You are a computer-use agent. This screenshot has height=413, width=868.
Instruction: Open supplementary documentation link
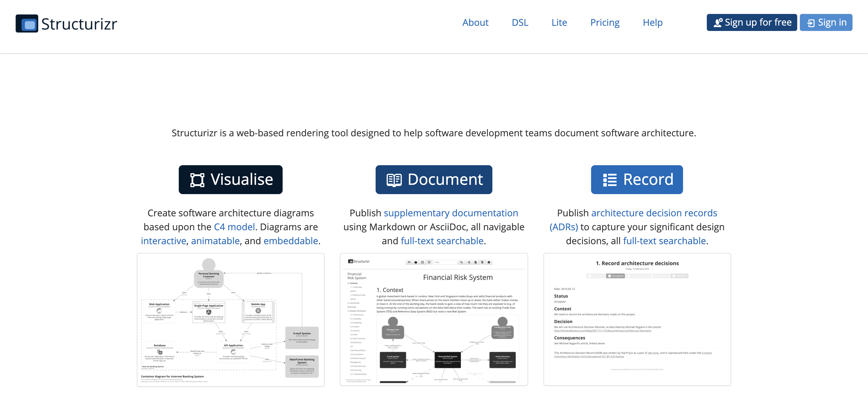pos(451,213)
